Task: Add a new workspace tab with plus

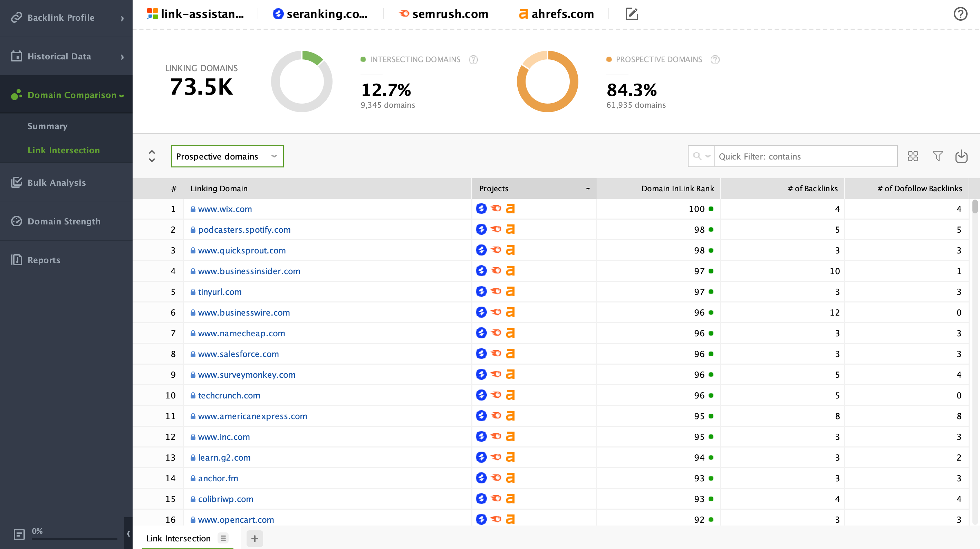Action: click(254, 538)
